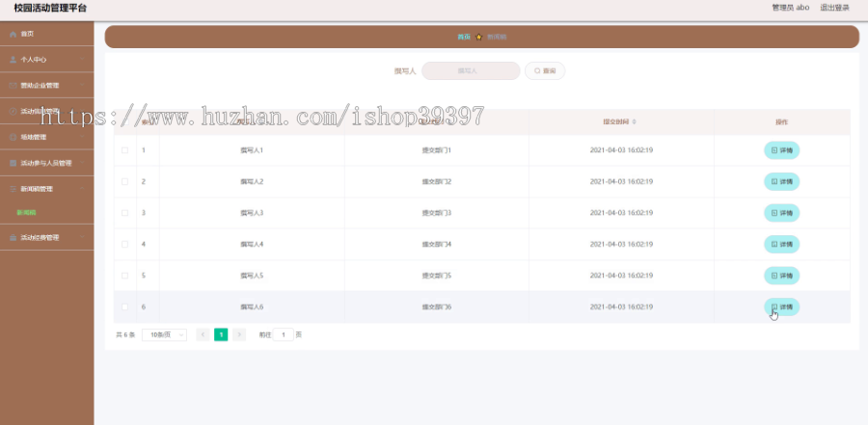
Task: Click 新闻稿 in the breadcrumb
Action: [x=497, y=37]
